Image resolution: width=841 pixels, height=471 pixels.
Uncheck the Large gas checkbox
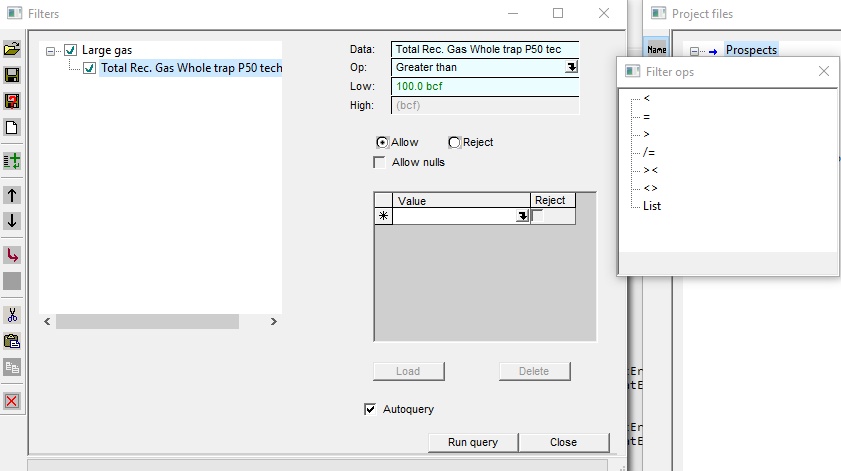tap(70, 50)
